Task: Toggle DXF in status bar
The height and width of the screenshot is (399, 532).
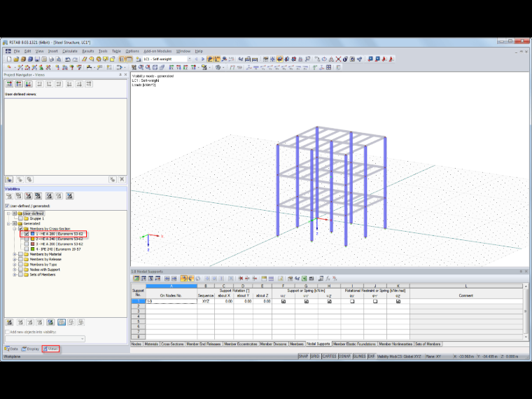Action: 372,356
